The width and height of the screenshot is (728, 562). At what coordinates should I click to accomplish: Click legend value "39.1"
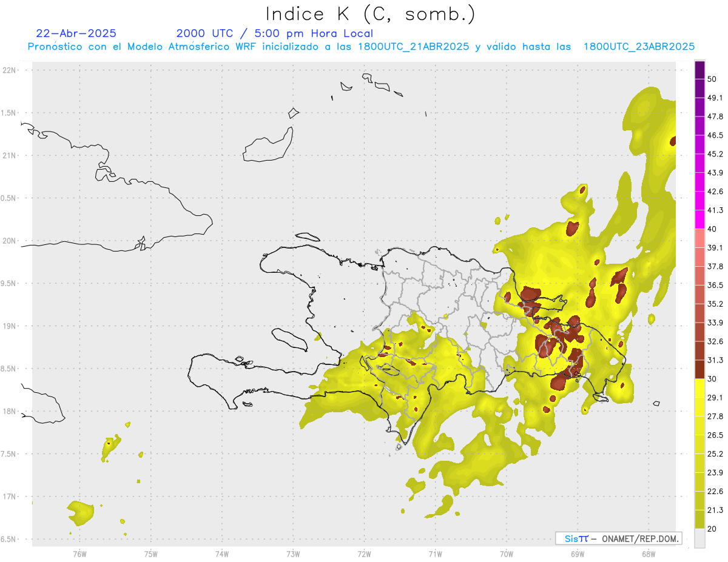coord(715,248)
